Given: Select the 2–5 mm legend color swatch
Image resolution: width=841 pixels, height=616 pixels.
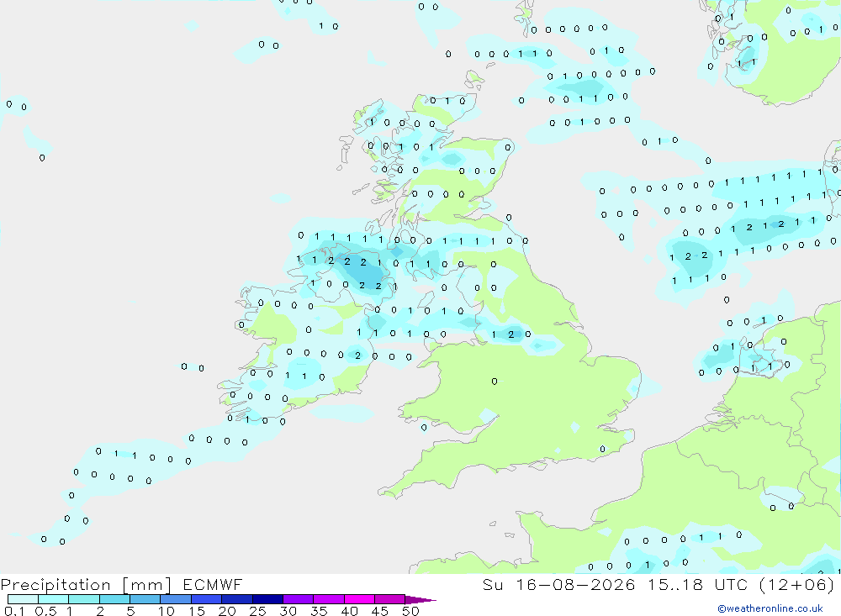Looking at the screenshot, I should coord(114,599).
